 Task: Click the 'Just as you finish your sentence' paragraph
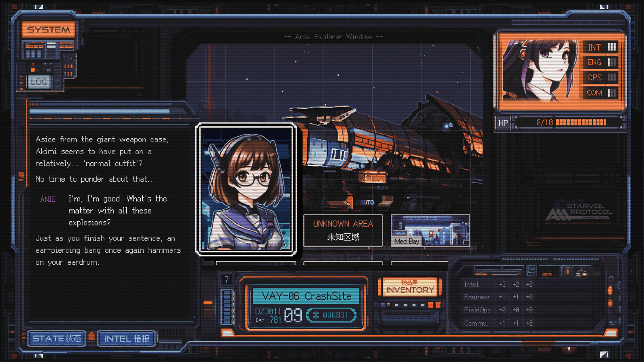tap(108, 250)
